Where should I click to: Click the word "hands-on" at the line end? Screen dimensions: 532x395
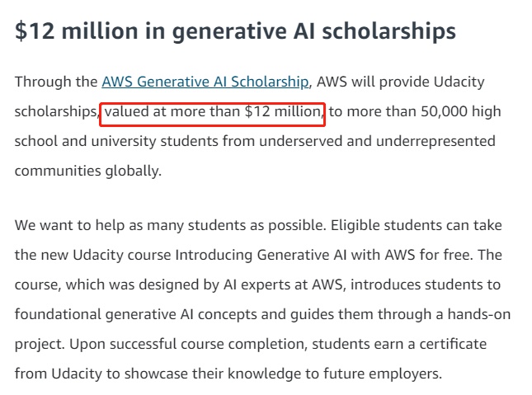(479, 314)
